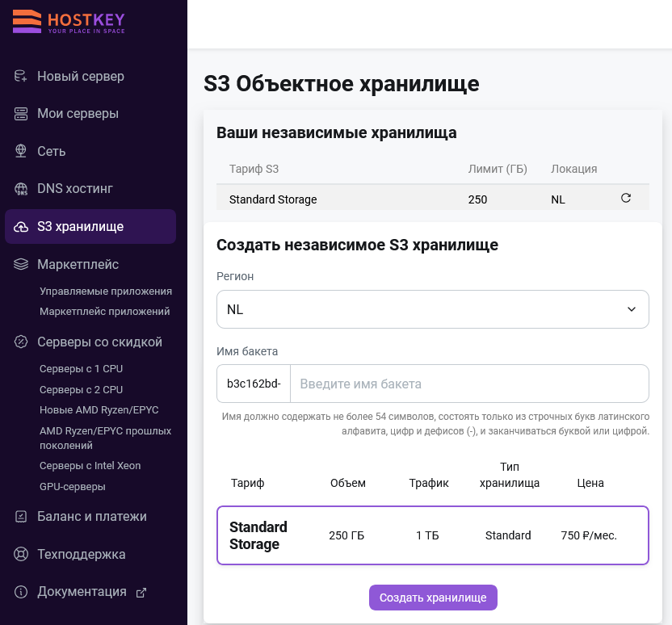Click the documentation info icon
Viewport: 672px width, 625px height.
pyautogui.click(x=20, y=592)
